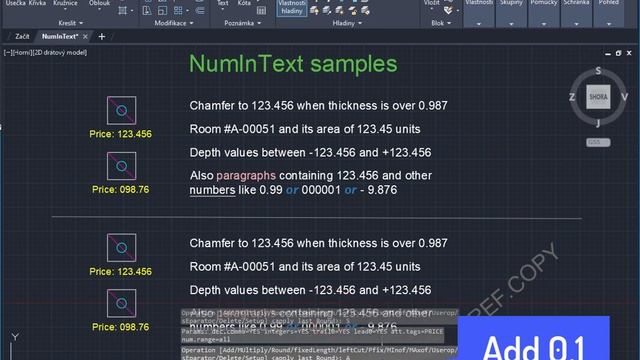The width and height of the screenshot is (640, 360).
Task: Open the array icon dropdown arrow
Action: pos(187,11)
